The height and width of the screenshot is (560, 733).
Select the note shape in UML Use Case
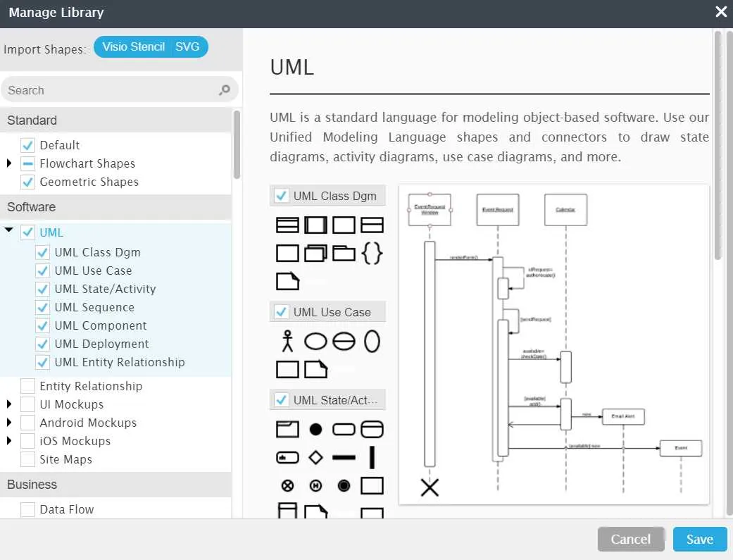(315, 369)
